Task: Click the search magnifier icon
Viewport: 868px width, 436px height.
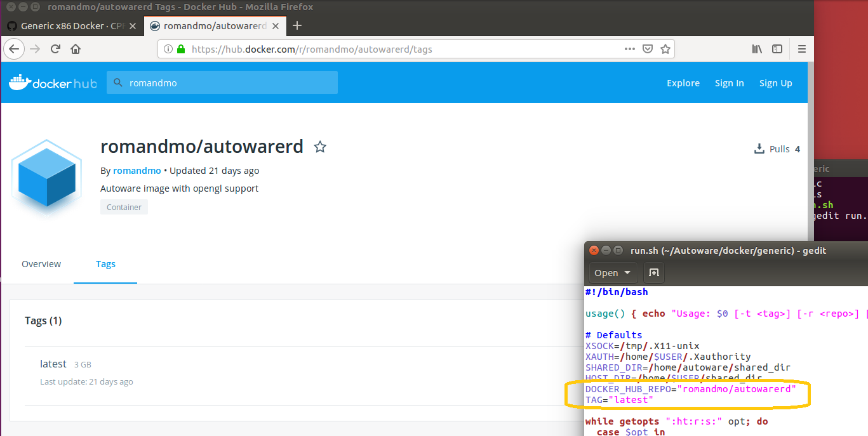Action: pyautogui.click(x=117, y=83)
